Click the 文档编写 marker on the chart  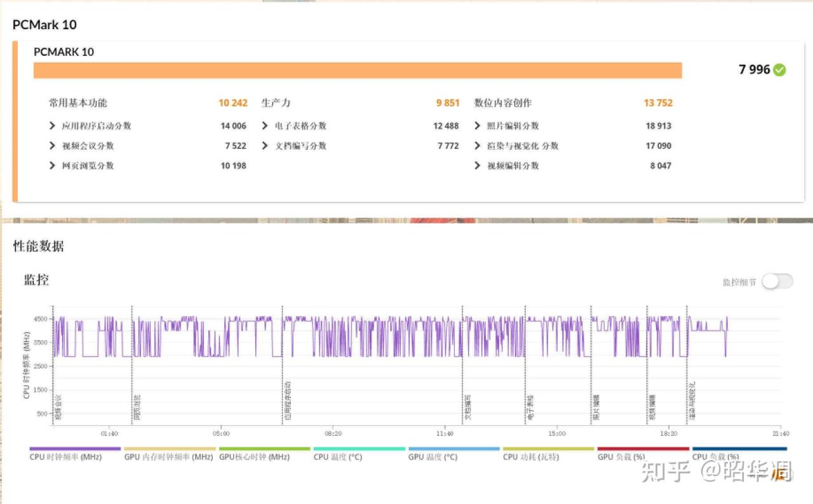click(x=467, y=408)
